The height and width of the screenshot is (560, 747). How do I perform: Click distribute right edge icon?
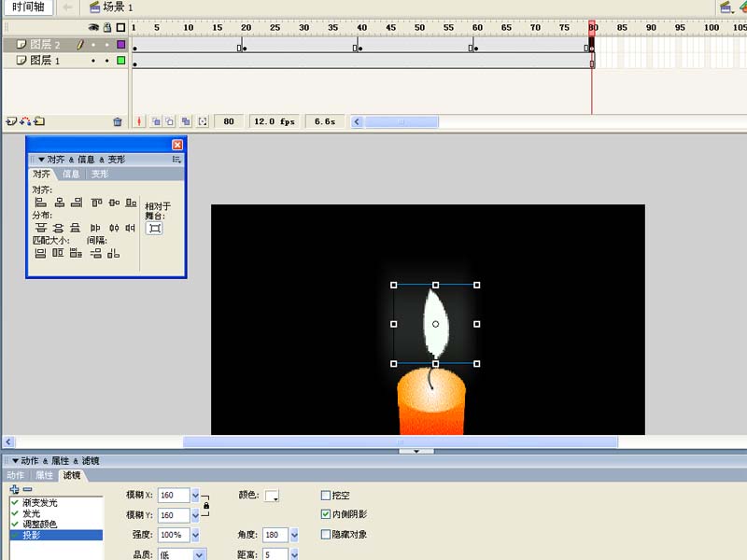(130, 228)
